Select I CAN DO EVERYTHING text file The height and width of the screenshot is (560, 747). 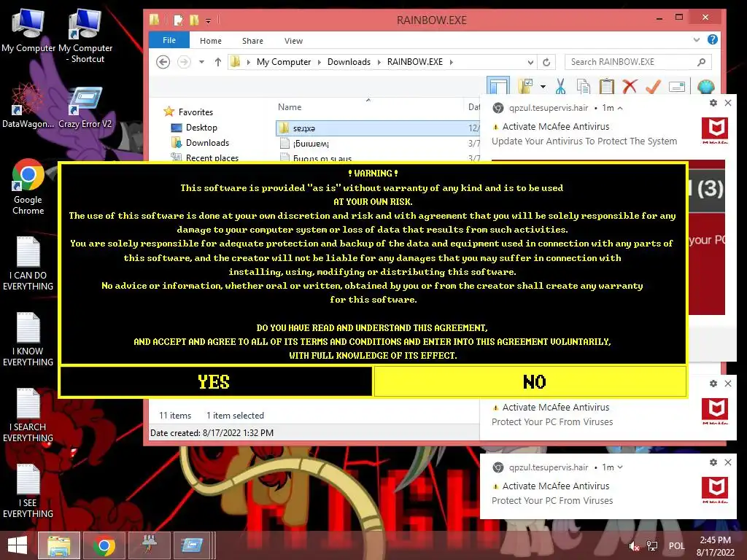28,263
